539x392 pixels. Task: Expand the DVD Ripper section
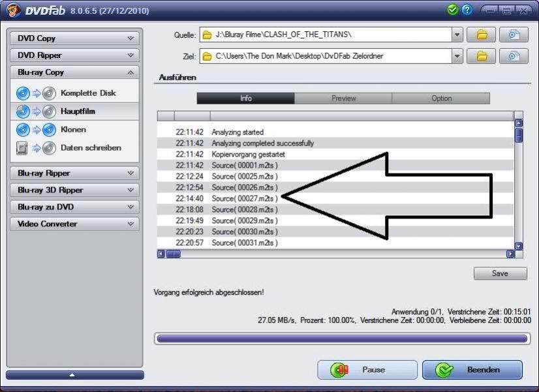(74, 55)
